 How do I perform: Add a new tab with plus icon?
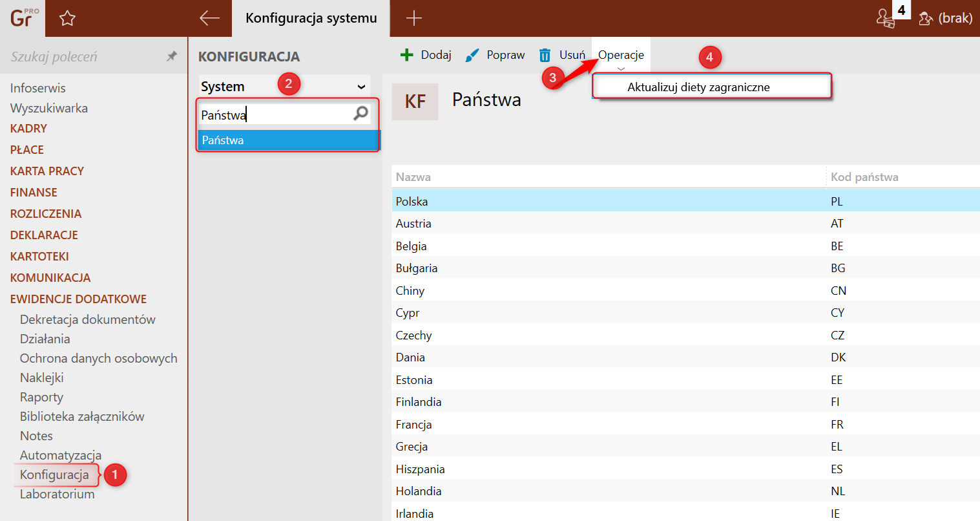coord(414,18)
